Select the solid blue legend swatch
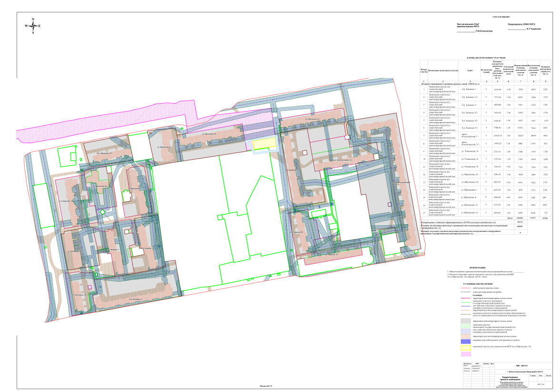This screenshot has width=558, height=392. click(466, 341)
